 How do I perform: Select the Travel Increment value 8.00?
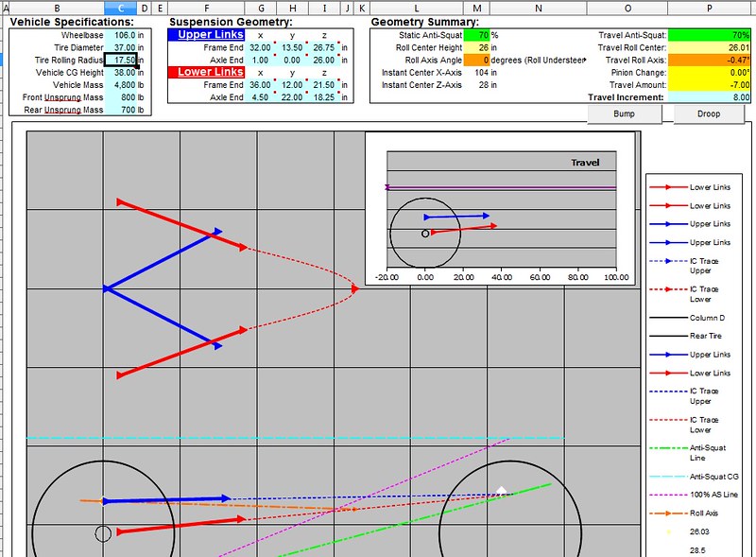(x=710, y=97)
